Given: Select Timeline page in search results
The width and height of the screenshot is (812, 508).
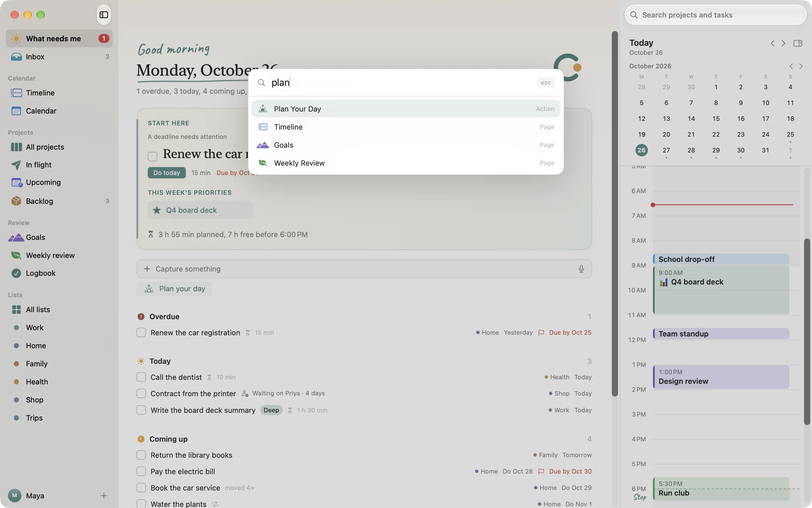Looking at the screenshot, I should point(406,127).
